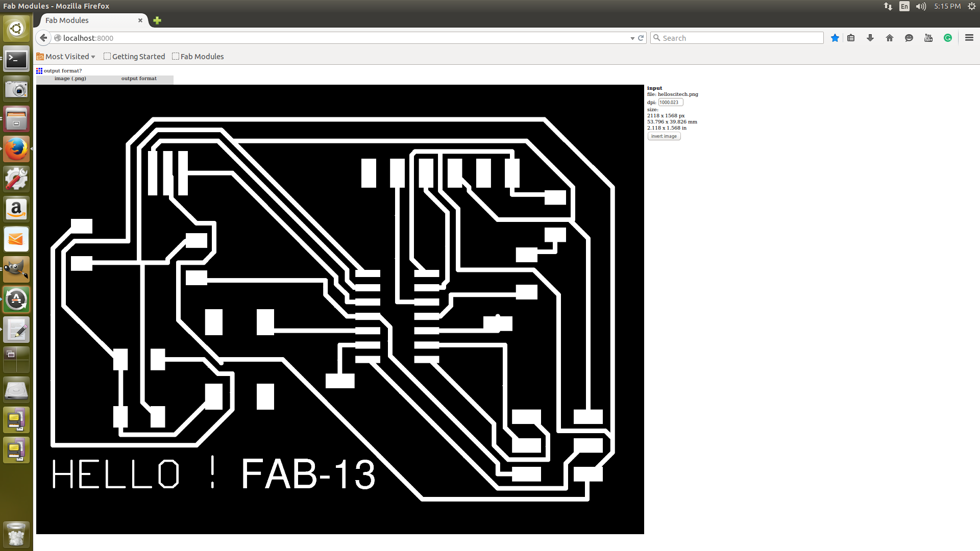Screen dimensions: 980x551
Task: Open the Firefox hamburger menu
Action: coord(969,38)
